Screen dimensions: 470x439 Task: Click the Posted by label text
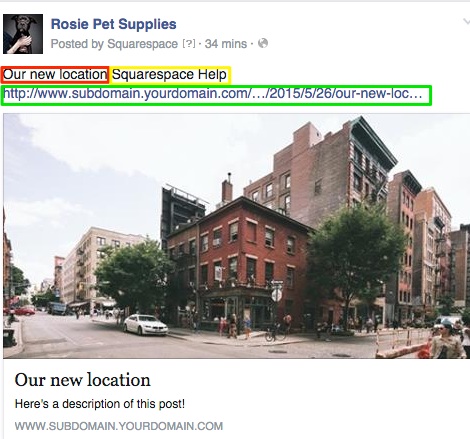77,44
